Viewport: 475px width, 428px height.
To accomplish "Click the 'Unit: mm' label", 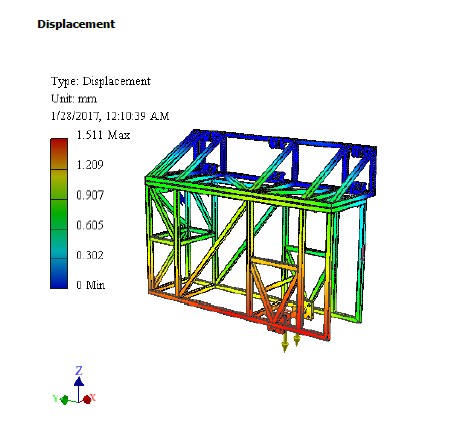I will coord(74,99).
